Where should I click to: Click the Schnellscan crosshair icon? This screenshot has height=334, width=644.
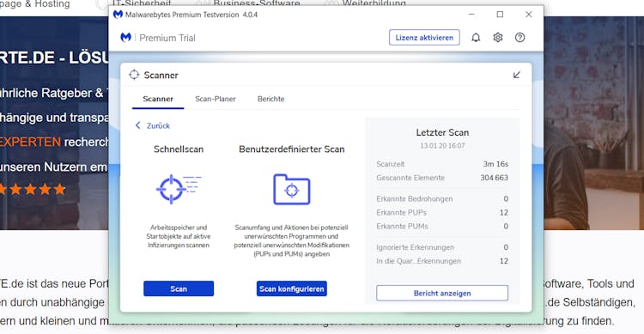(179, 189)
